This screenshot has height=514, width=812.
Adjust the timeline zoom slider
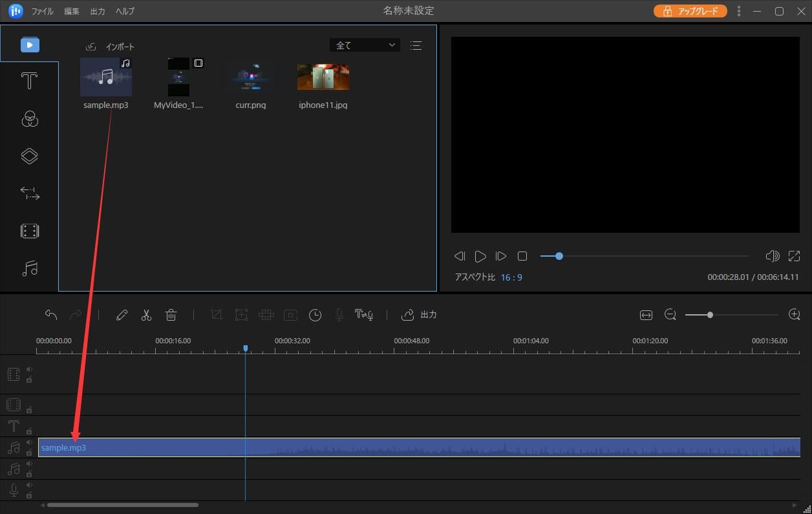coord(710,315)
